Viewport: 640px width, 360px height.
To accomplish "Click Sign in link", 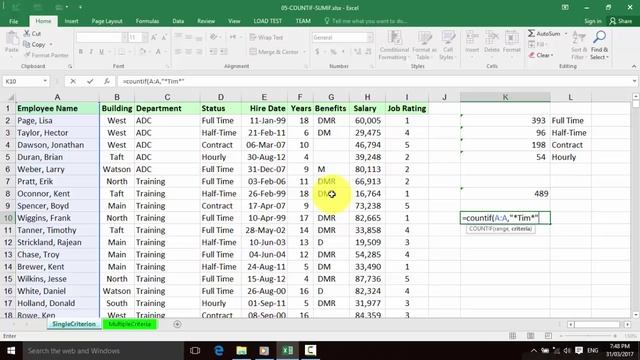I will point(593,21).
